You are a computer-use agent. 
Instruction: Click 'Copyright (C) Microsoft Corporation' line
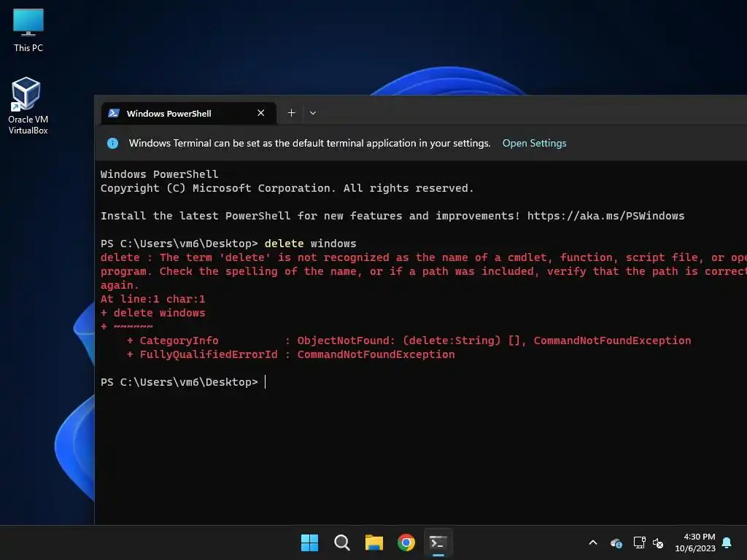click(x=287, y=188)
